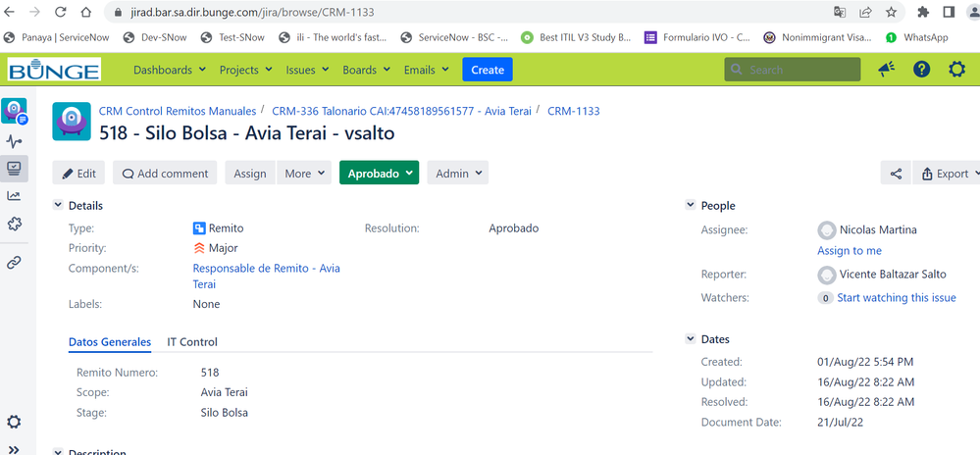
Task: Reload the current browser page
Action: pos(61,12)
